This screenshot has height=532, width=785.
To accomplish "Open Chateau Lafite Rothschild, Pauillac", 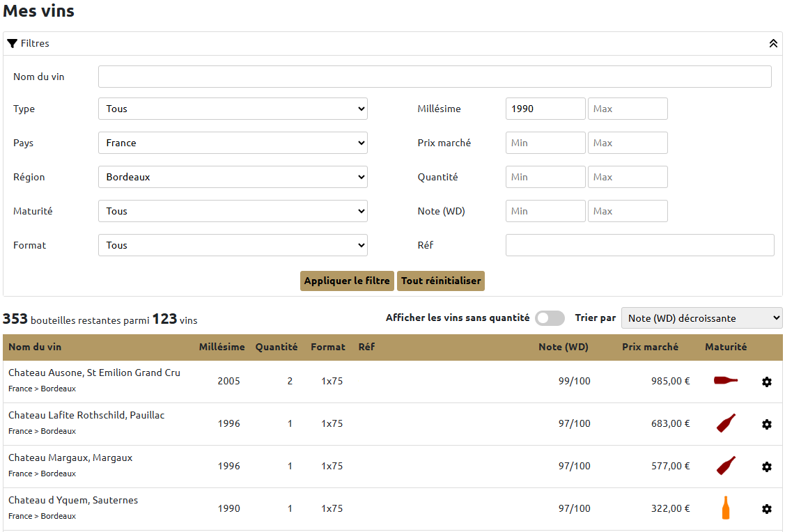I will 86,415.
